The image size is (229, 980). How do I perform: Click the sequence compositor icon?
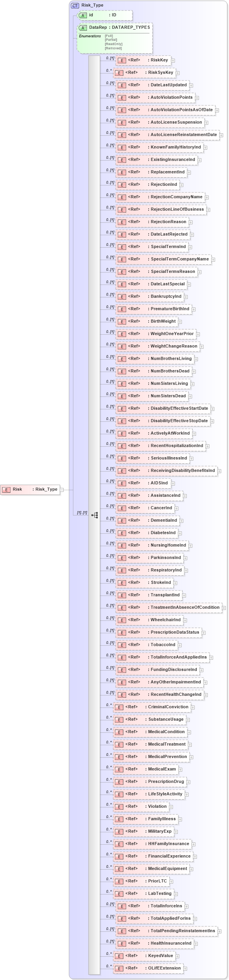tap(95, 515)
